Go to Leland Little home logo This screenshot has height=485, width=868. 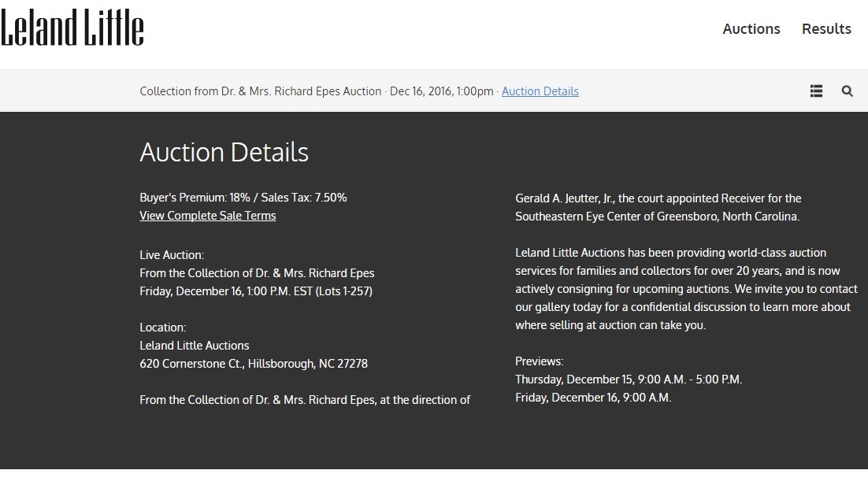point(72,27)
